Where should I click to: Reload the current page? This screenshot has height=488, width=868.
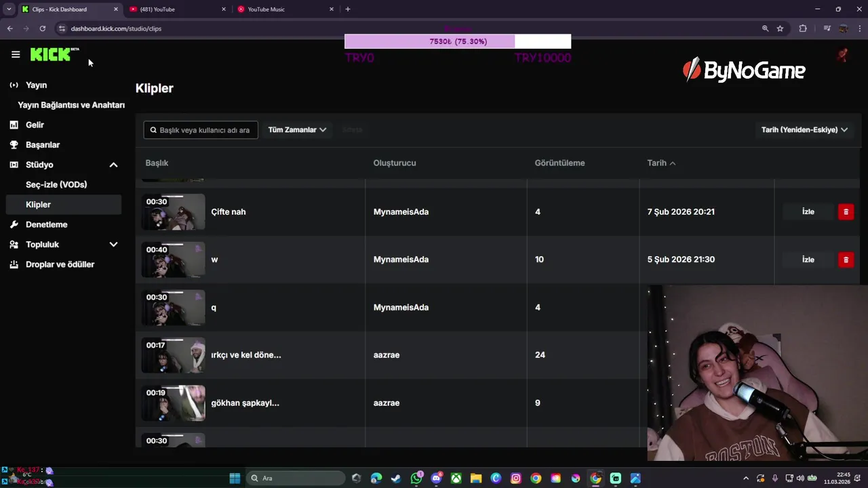(42, 28)
